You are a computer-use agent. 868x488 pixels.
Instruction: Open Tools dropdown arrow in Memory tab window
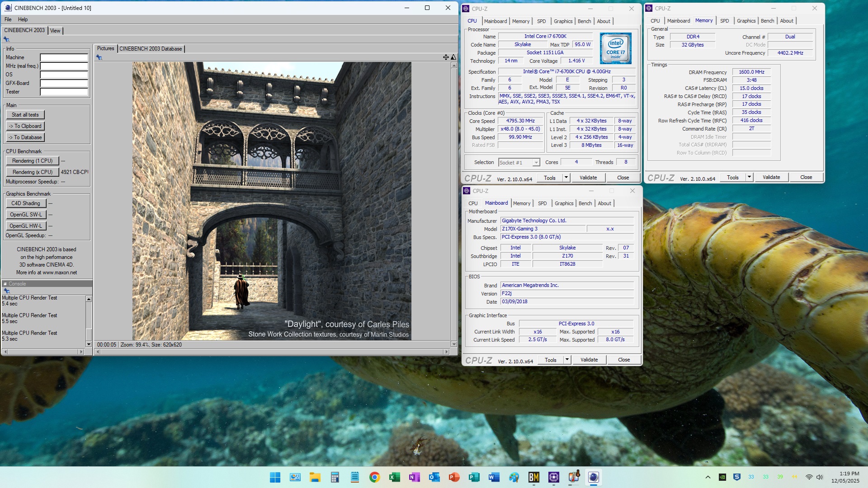749,177
